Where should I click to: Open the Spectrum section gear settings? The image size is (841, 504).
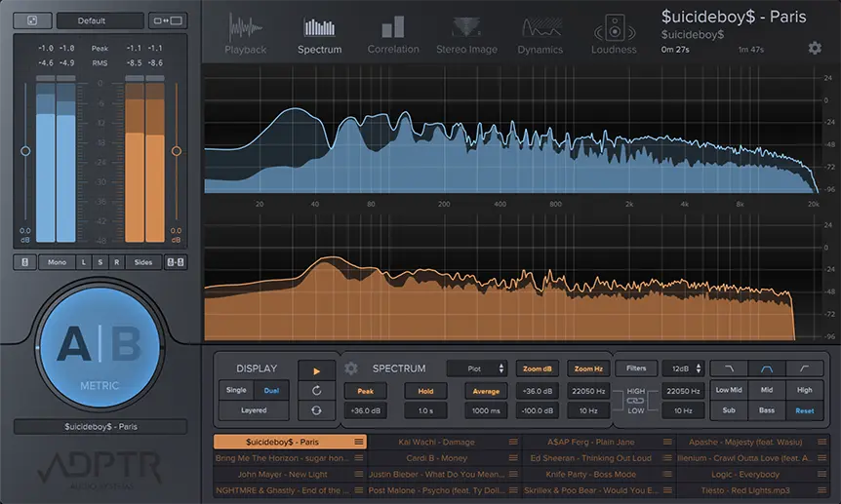pos(351,368)
